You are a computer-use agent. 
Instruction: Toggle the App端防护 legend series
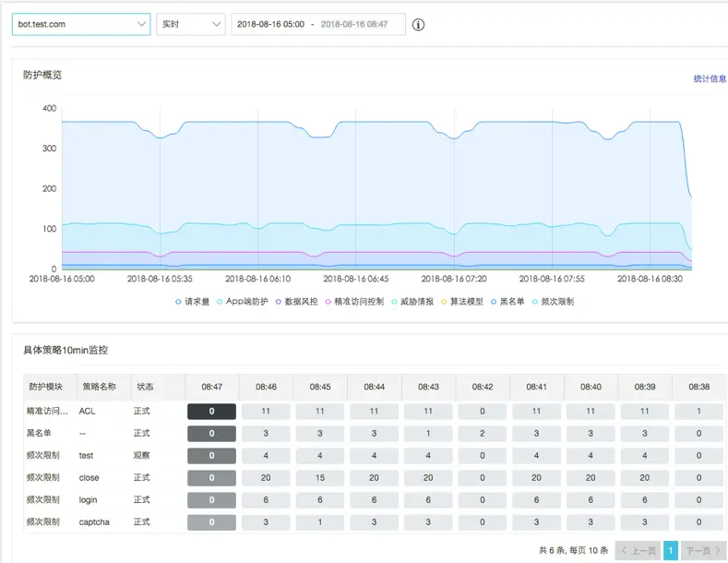pyautogui.click(x=243, y=302)
